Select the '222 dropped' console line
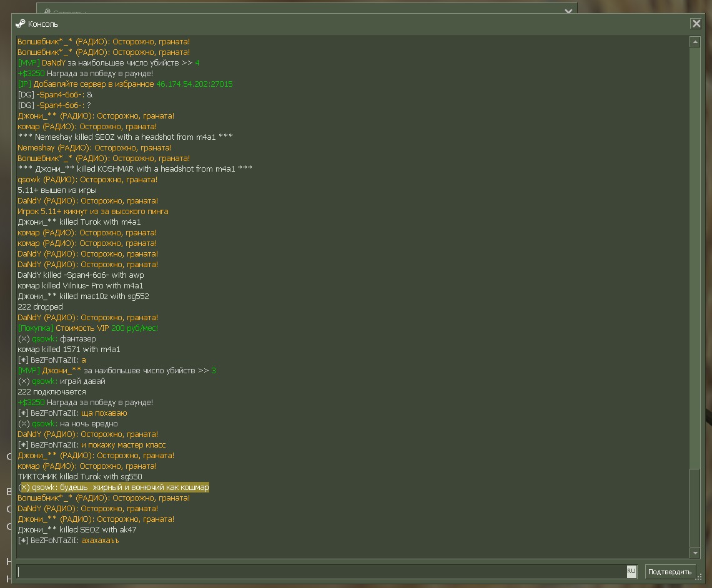This screenshot has height=588, width=712. 40,307
